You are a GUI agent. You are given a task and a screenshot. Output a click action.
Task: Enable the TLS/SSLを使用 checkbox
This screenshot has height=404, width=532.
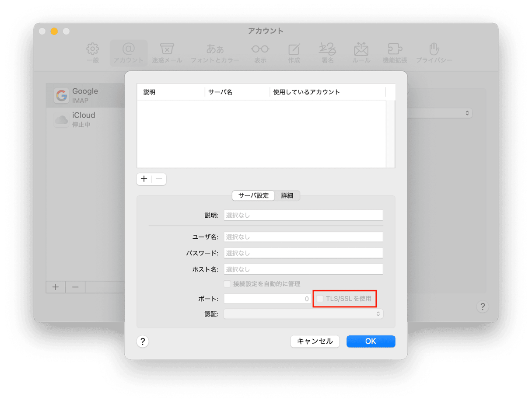click(320, 299)
